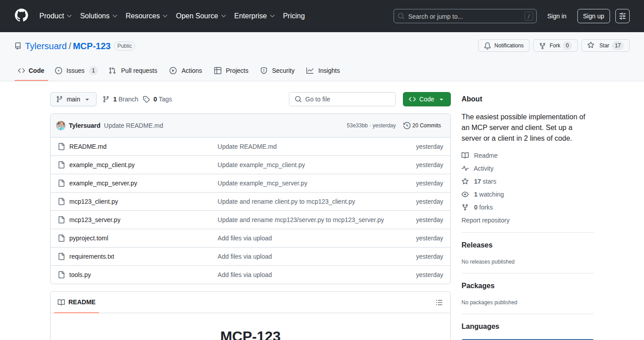The image size is (644, 340).
Task: Fork the repository
Action: (x=555, y=46)
